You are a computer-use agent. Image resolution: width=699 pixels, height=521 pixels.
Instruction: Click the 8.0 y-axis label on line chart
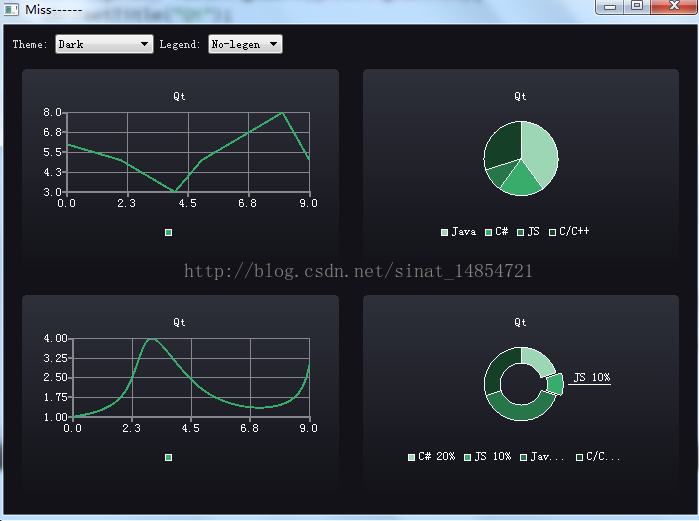tap(52, 112)
